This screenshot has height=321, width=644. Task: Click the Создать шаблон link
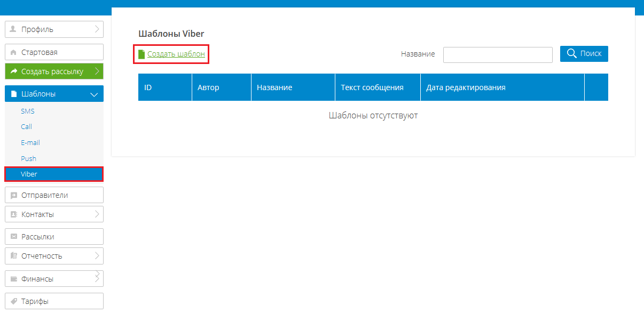(176, 54)
